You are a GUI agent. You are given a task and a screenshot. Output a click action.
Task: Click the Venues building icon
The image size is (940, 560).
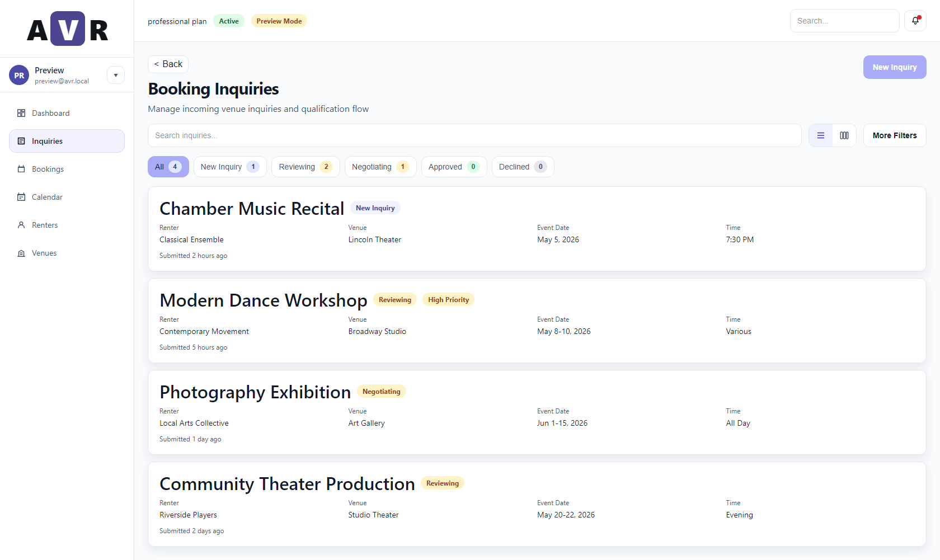(x=21, y=253)
